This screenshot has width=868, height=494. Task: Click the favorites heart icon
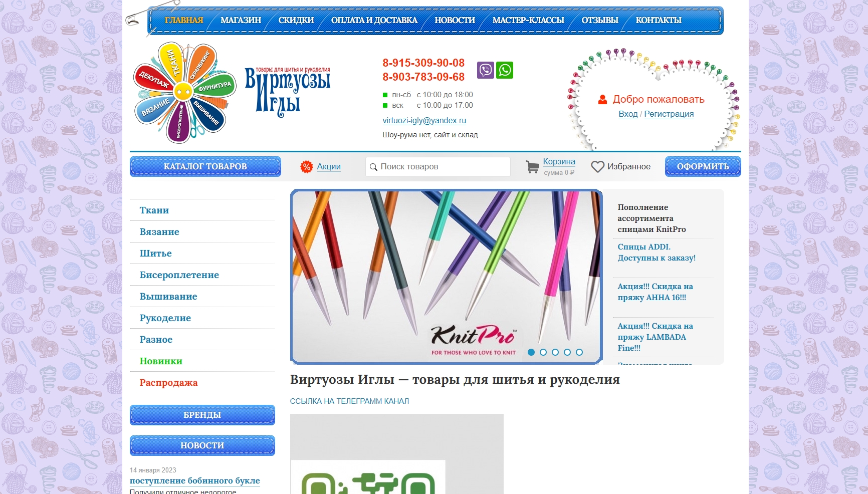tap(597, 167)
